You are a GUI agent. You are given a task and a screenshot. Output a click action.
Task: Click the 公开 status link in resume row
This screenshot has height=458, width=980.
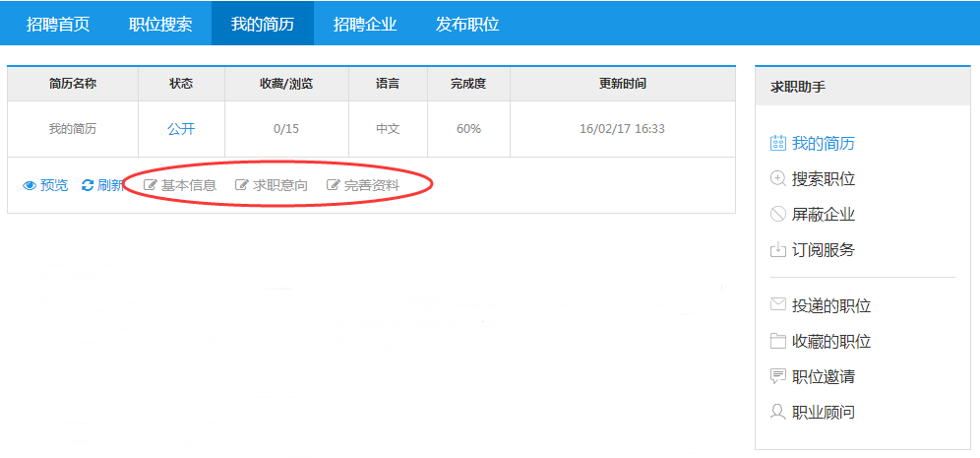(x=181, y=129)
